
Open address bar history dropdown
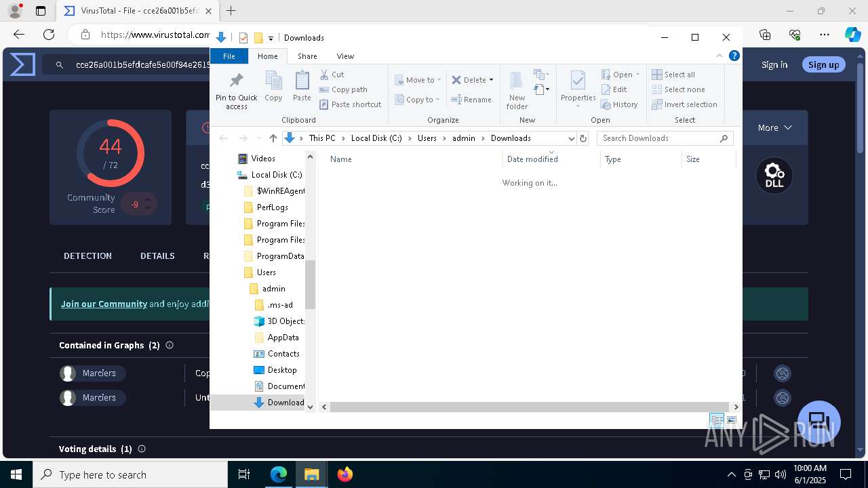click(571, 138)
